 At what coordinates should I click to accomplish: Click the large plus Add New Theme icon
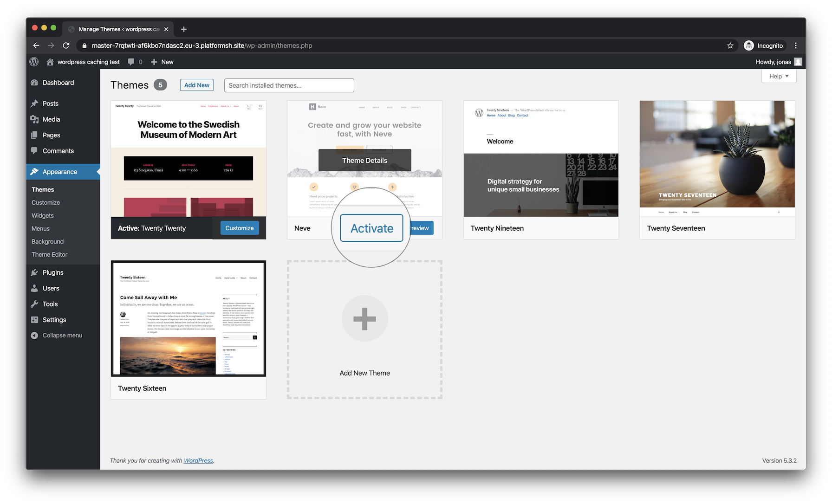364,319
